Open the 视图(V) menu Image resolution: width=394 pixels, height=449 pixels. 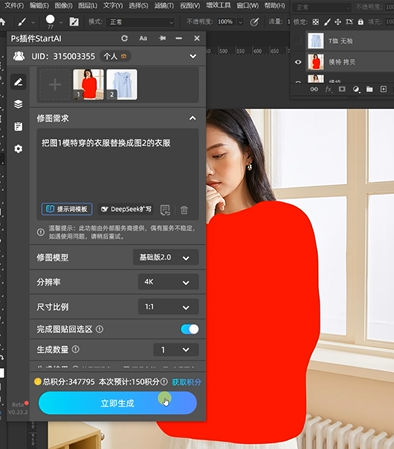pos(190,5)
